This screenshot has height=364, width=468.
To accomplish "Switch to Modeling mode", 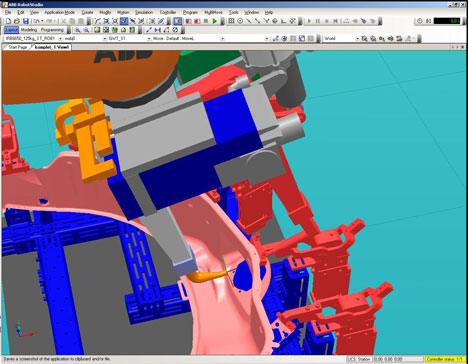I will pos(29,30).
